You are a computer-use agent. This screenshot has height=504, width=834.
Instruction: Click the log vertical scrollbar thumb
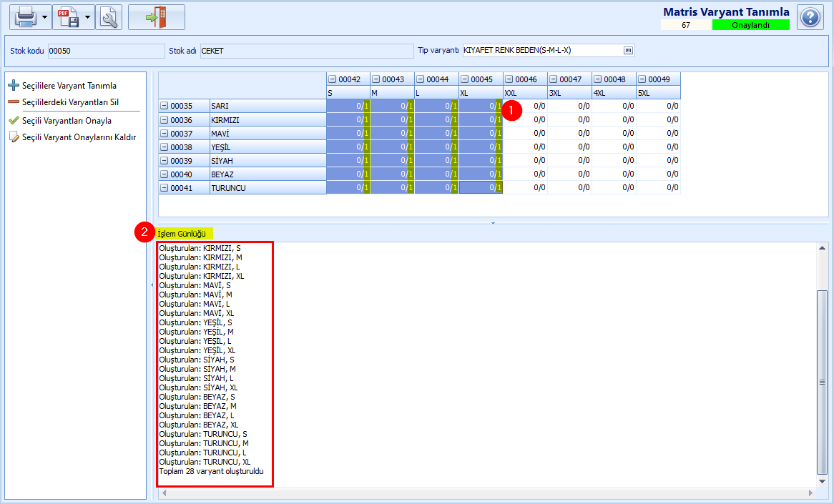(x=823, y=382)
